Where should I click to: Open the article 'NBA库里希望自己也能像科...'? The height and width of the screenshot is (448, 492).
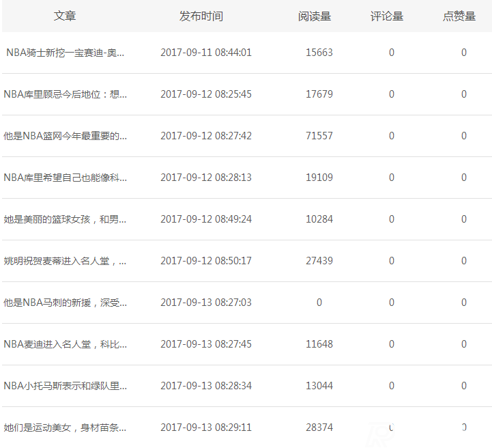click(x=66, y=178)
